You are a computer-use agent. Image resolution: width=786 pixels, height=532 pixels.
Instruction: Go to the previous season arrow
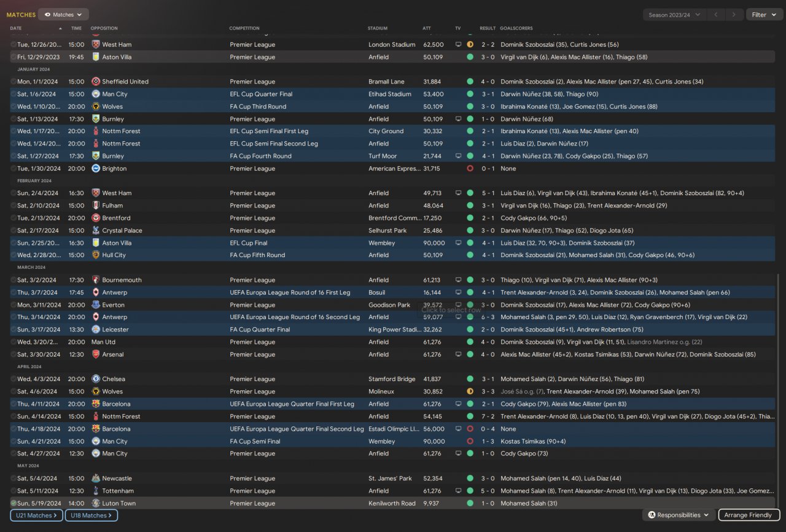715,15
